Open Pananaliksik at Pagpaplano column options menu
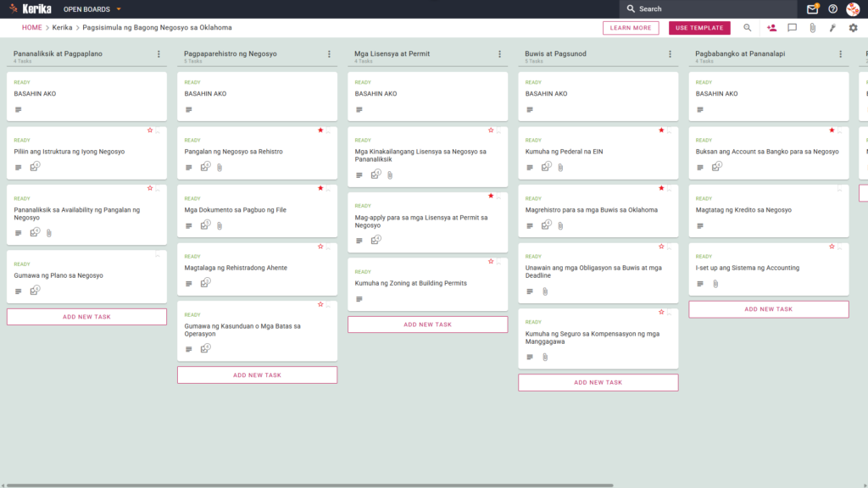The height and width of the screenshot is (488, 868). click(159, 54)
